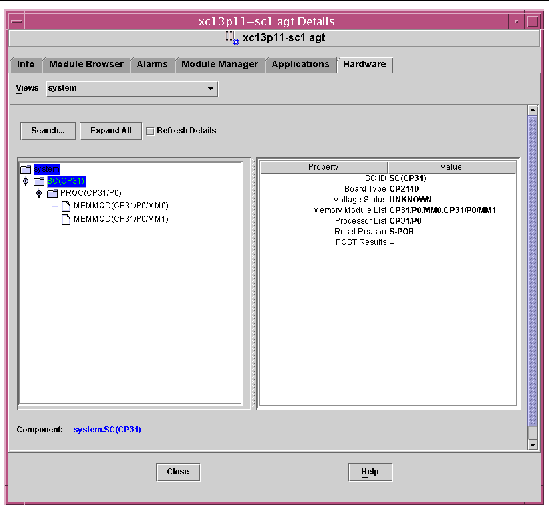Viewport: 549px width, 506px height.
Task: Click the split pane divider handle
Action: [254, 284]
